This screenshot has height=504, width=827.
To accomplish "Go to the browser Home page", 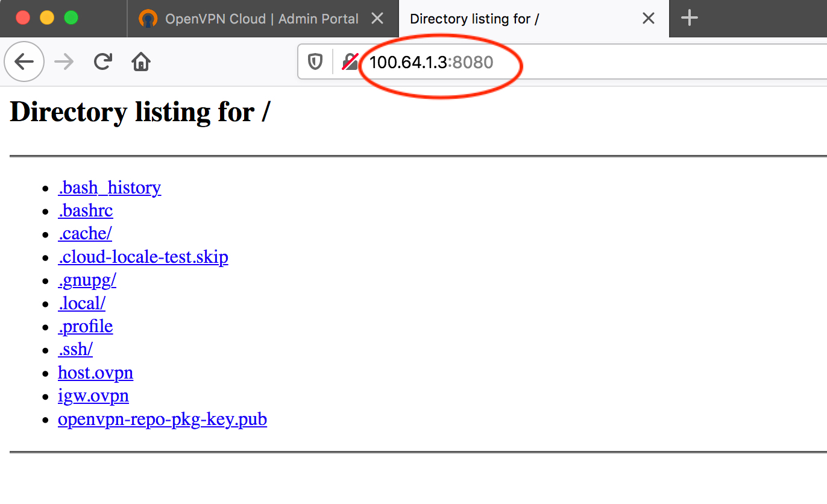I will (141, 61).
